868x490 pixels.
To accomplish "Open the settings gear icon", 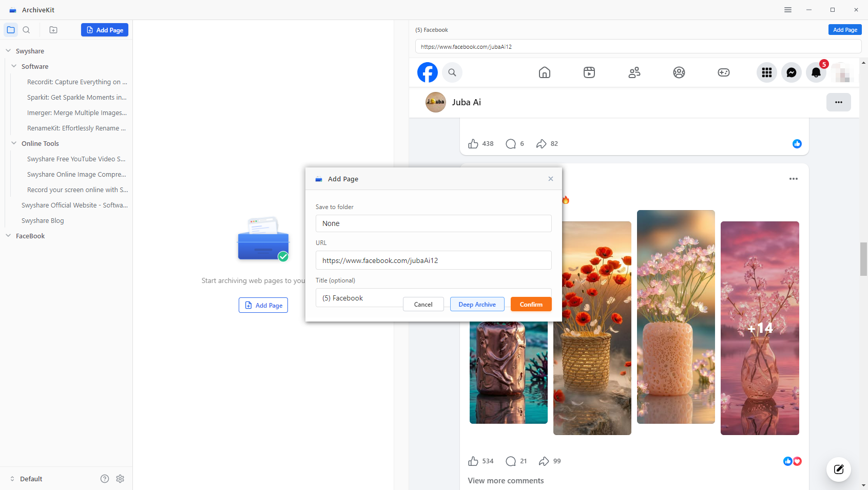I will point(120,479).
